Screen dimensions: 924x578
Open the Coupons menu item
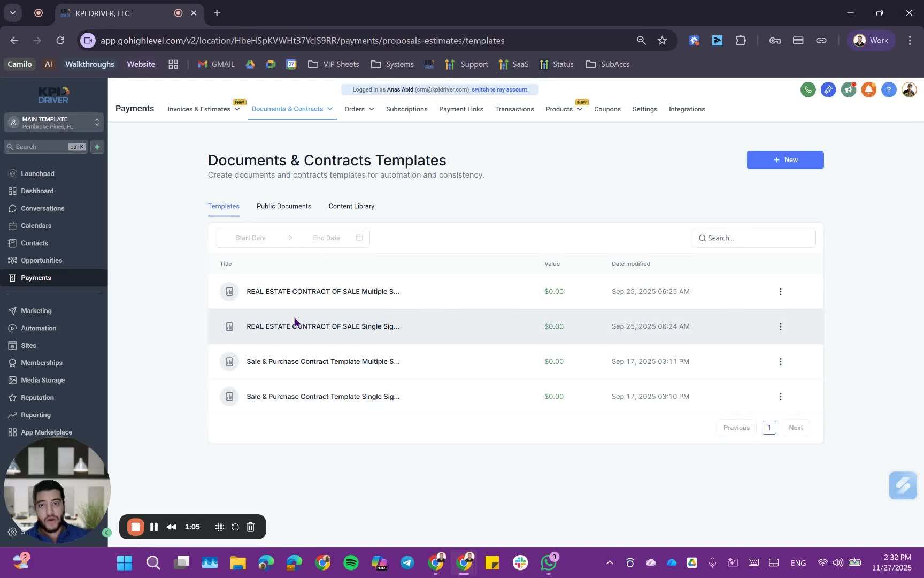[x=607, y=109]
